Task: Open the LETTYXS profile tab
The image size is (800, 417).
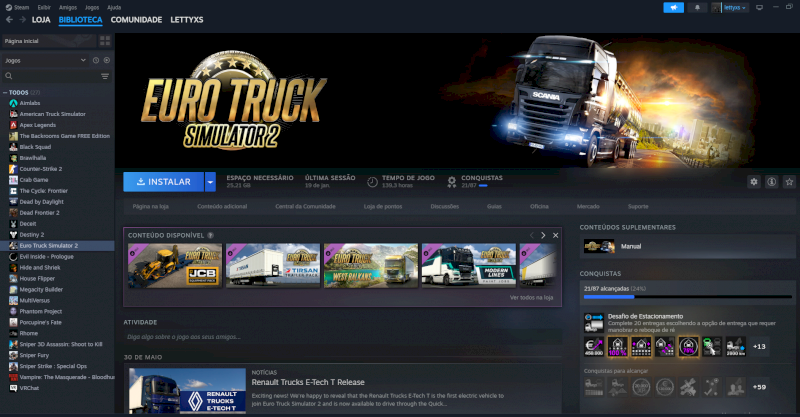Action: [187, 20]
